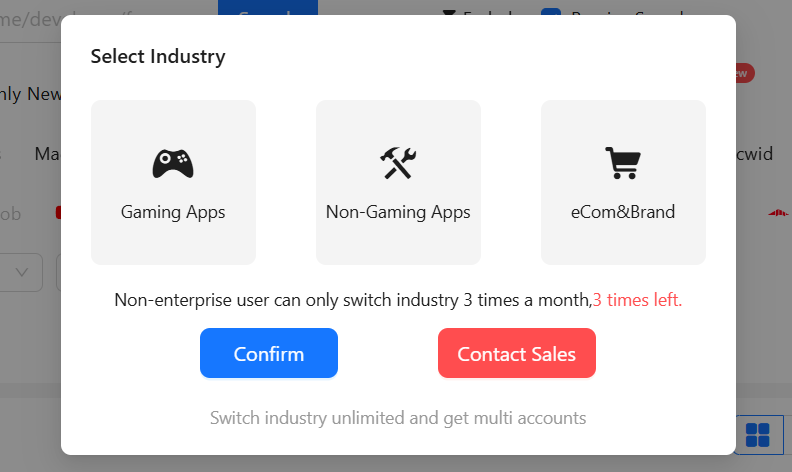Open the partially hidden Ma tab

(x=46, y=154)
